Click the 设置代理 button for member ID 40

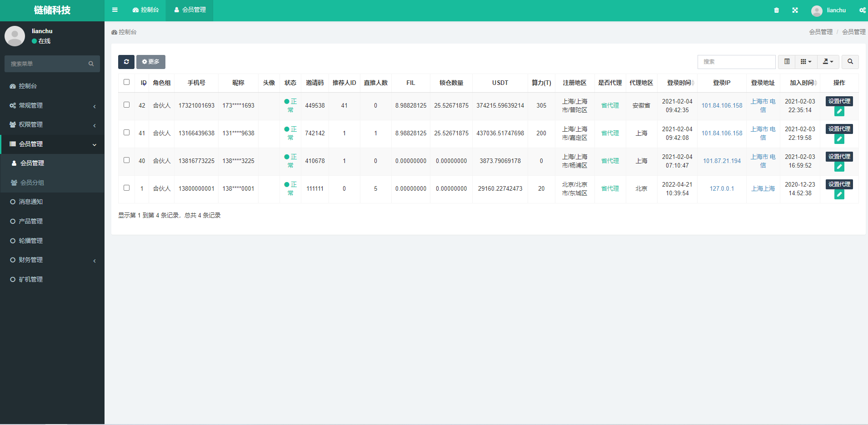coord(839,156)
